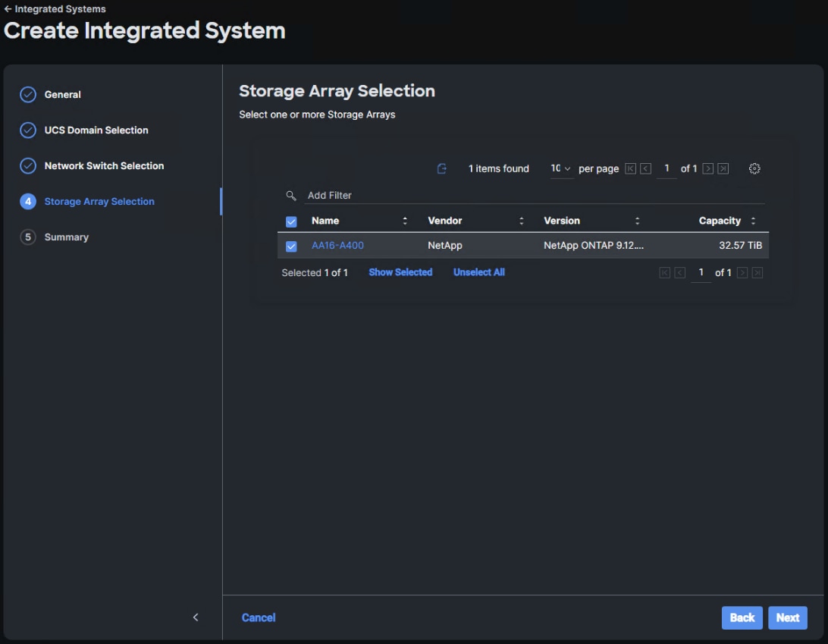
Task: Toggle the select-all header checkbox
Action: pyautogui.click(x=291, y=221)
